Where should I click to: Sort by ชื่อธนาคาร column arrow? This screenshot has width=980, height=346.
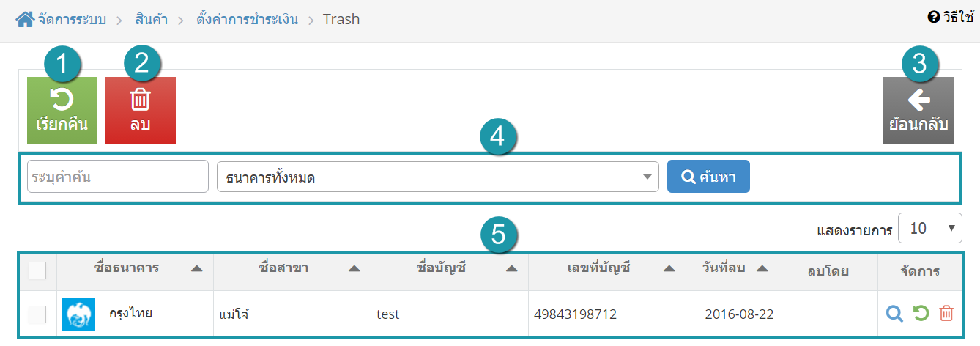point(196,269)
